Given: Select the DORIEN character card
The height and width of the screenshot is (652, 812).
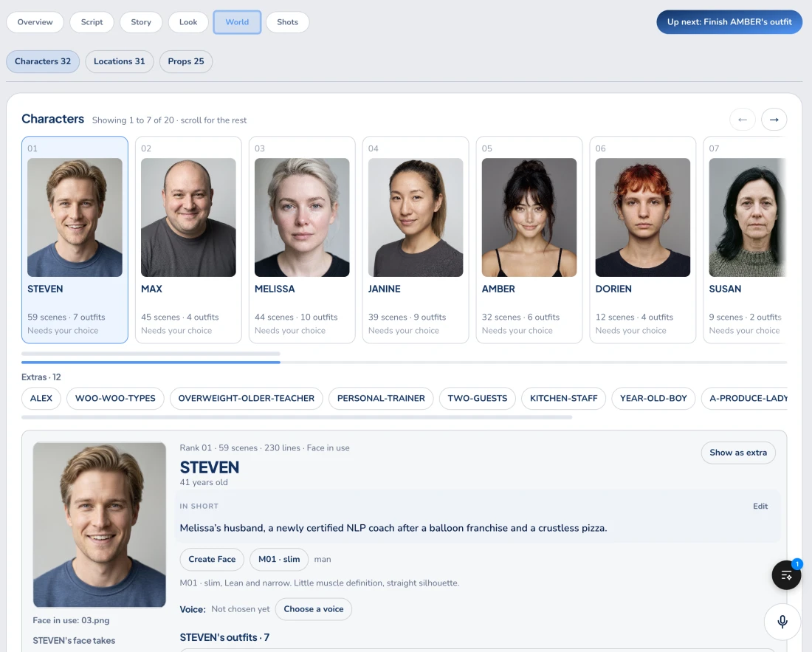Looking at the screenshot, I should 643,240.
